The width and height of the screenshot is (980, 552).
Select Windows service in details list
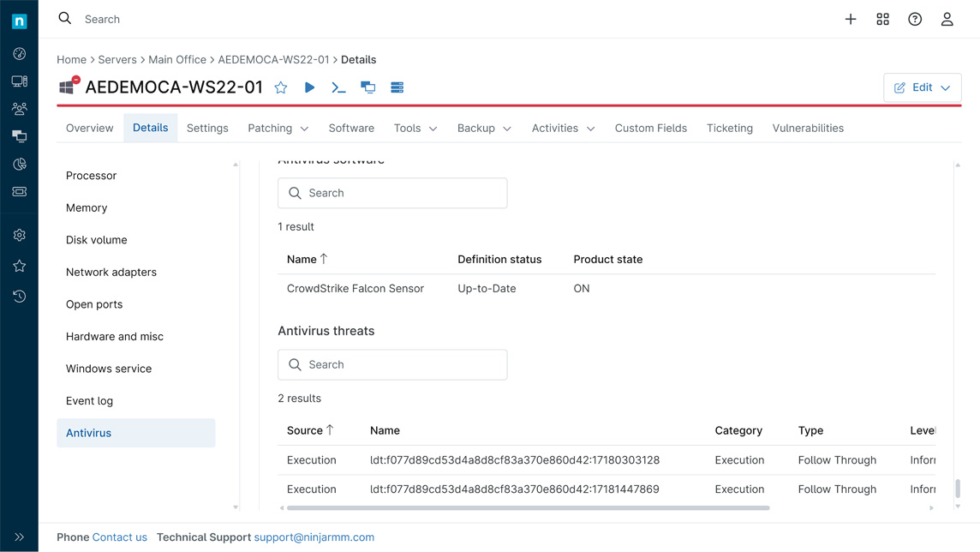coord(109,369)
